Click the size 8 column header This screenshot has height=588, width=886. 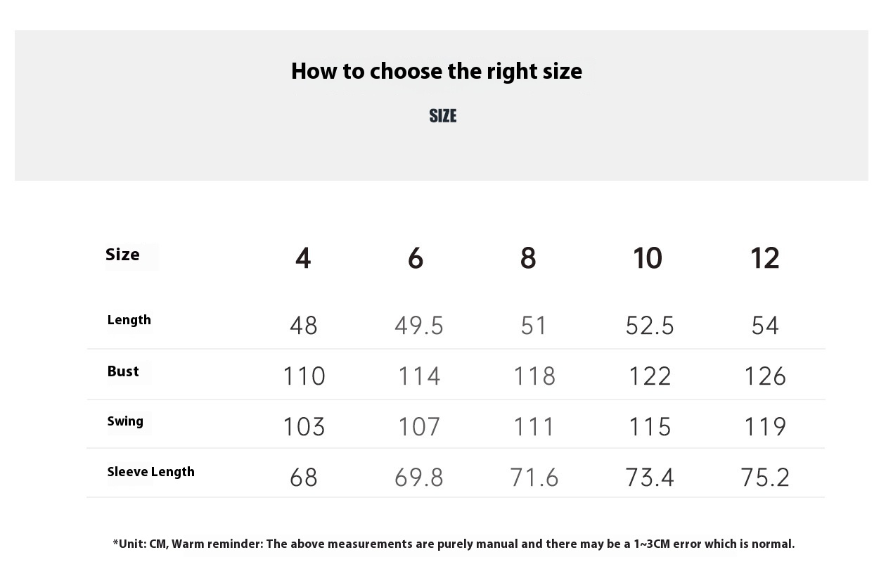(x=528, y=259)
